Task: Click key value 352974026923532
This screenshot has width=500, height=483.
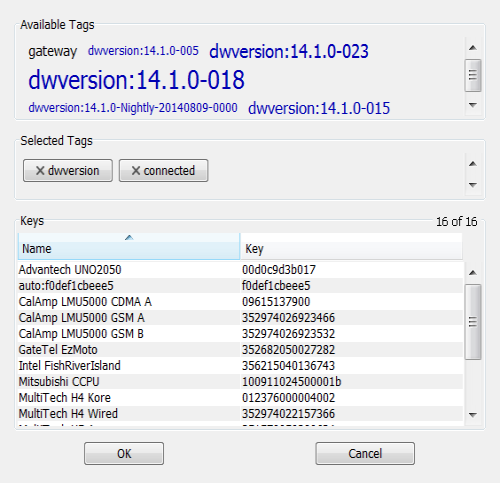Action: click(288, 334)
